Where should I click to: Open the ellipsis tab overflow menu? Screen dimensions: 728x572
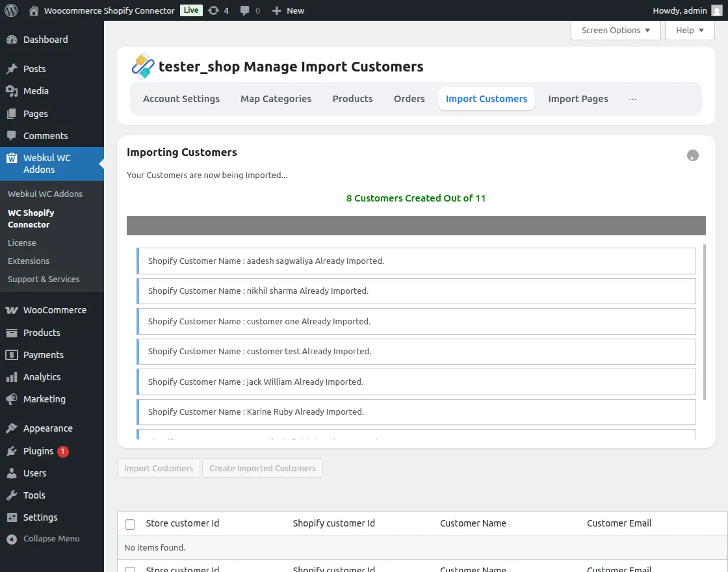(633, 98)
